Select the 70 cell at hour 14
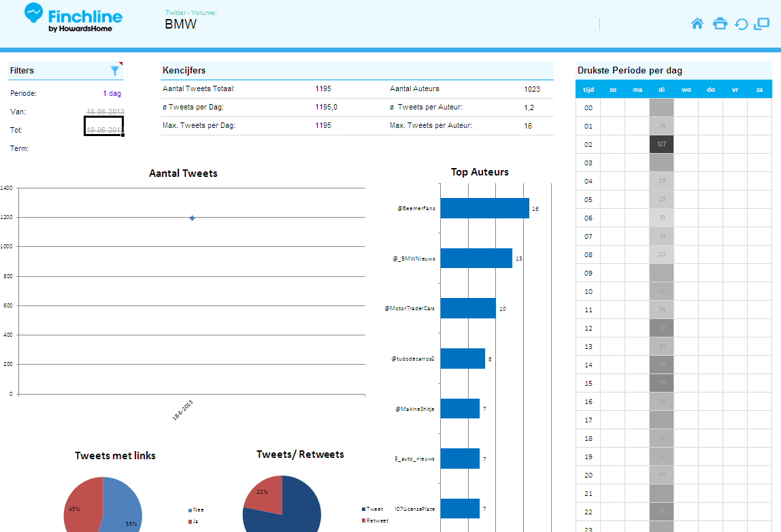781x532 pixels. coord(661,365)
